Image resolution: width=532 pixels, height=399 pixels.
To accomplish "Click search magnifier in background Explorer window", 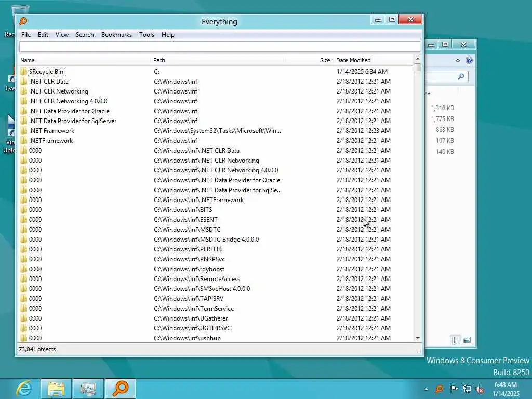I will 460,77.
